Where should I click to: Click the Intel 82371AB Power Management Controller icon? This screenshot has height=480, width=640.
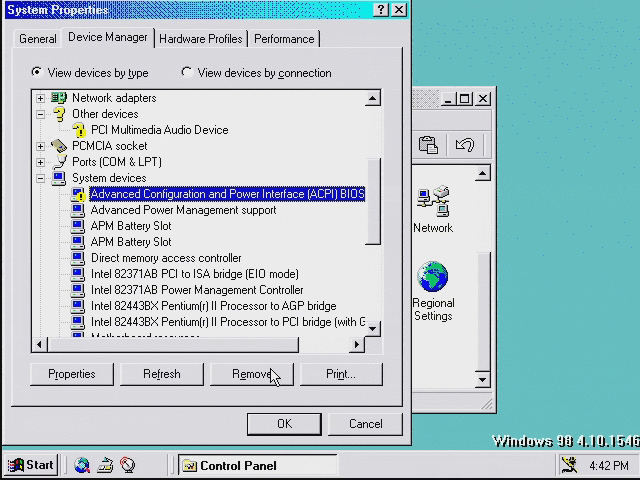tap(77, 290)
